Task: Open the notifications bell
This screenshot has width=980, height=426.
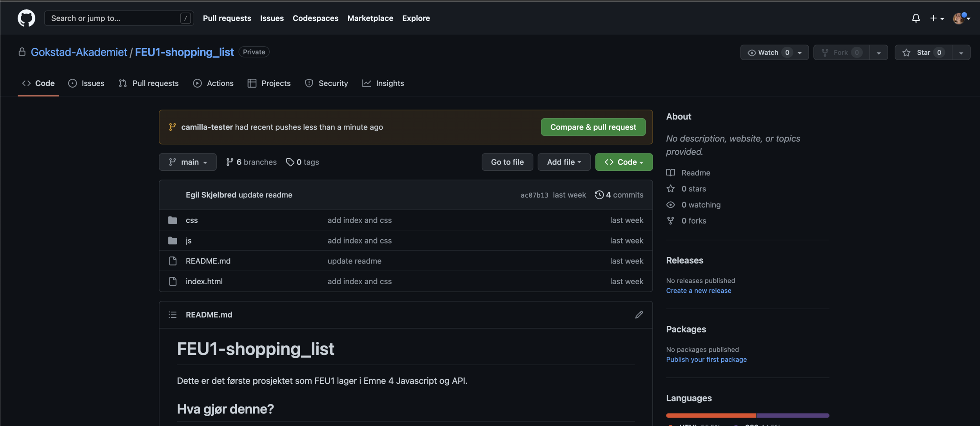Action: pos(916,18)
